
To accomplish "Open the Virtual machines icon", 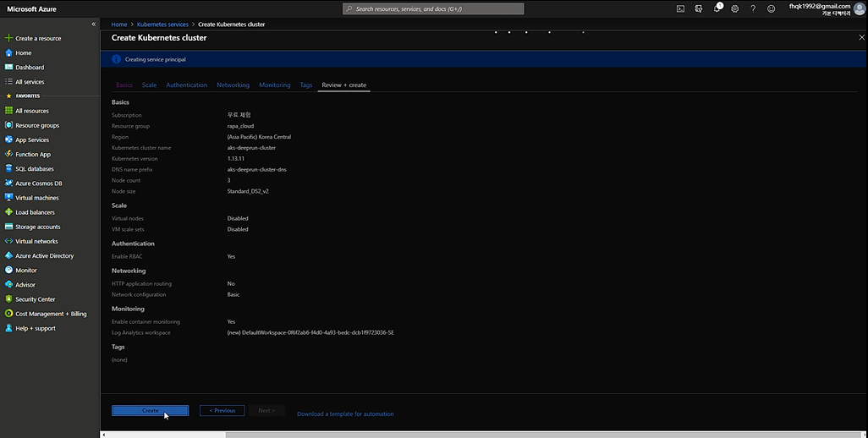I will [8, 197].
